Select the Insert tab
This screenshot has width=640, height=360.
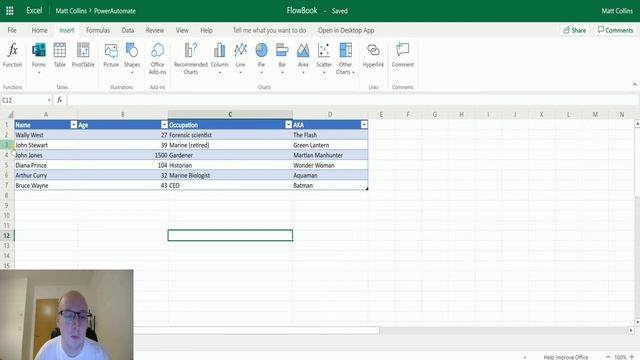(67, 30)
